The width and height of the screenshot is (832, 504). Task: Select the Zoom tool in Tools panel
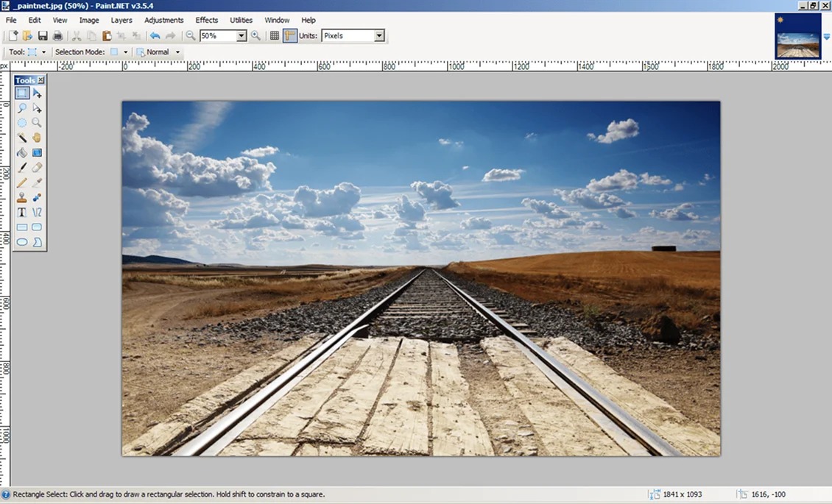coord(37,123)
